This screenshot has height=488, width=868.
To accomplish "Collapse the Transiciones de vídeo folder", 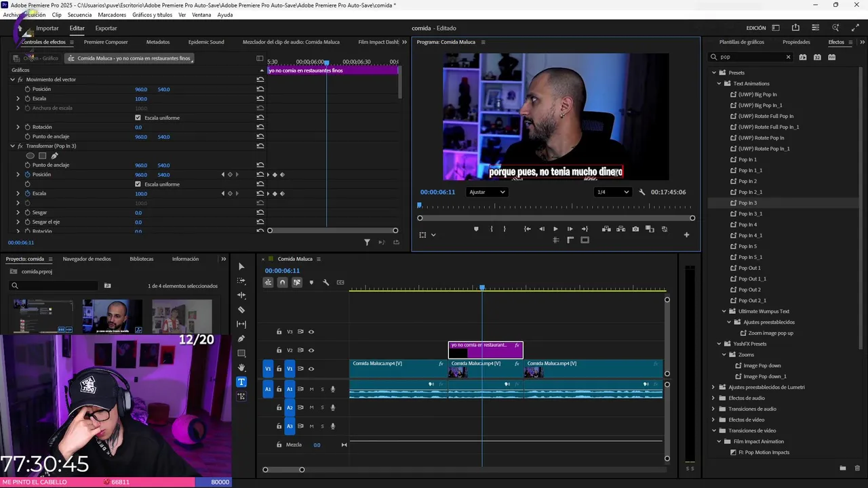I will pos(713,430).
